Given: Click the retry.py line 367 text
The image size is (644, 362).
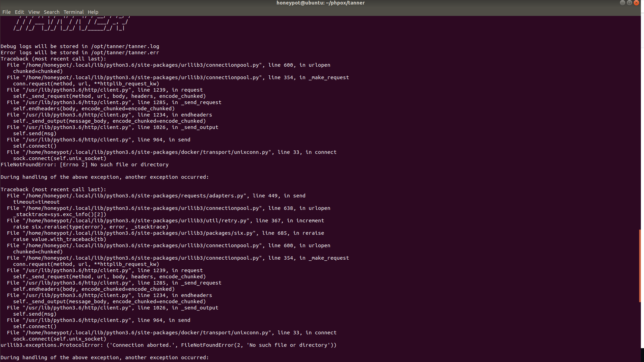Looking at the screenshot, I should pos(166,220).
